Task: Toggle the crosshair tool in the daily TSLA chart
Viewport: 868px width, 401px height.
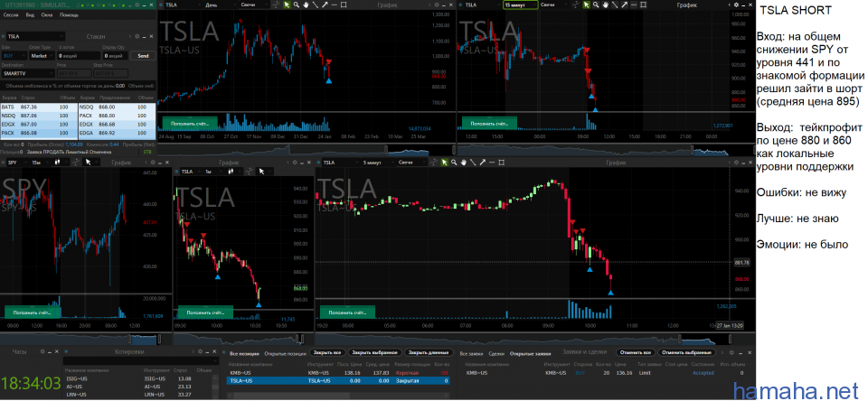Action: click(276, 5)
